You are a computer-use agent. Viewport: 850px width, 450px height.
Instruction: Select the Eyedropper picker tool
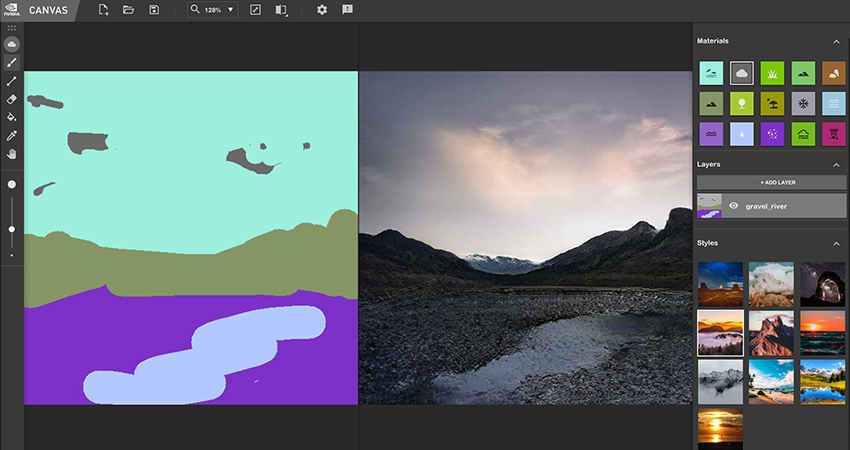(12, 135)
